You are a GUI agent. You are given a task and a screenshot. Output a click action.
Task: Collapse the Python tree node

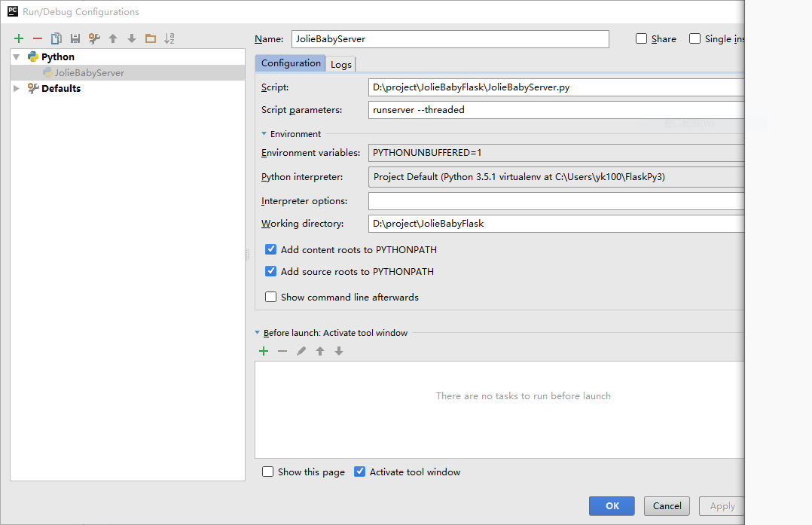click(x=17, y=56)
